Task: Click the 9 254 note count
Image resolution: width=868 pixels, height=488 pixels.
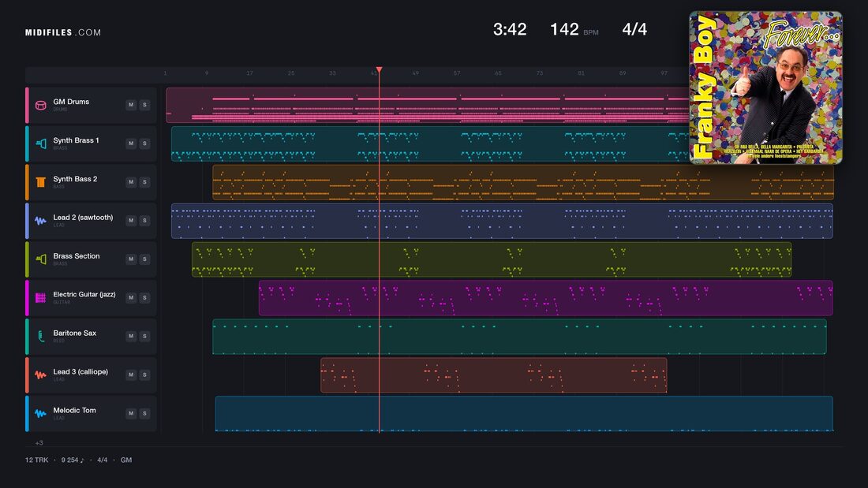Action: 73,460
